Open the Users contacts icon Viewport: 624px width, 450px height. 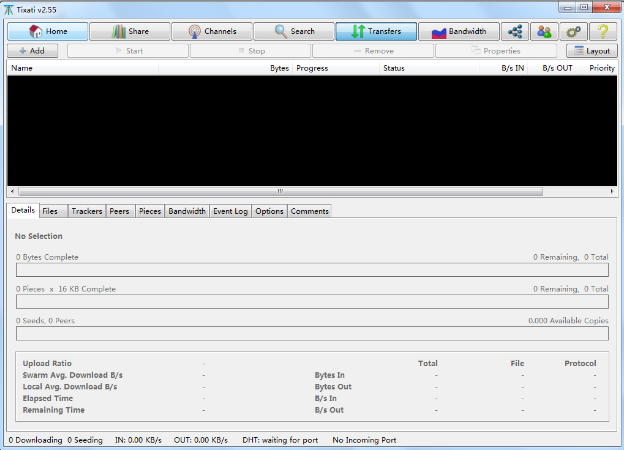(x=544, y=31)
